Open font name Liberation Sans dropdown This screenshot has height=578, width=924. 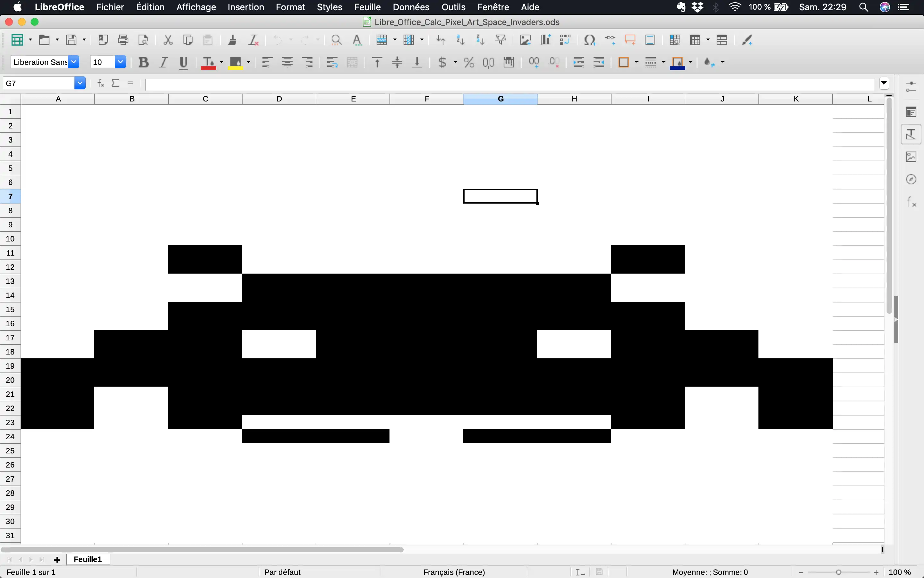coord(74,62)
